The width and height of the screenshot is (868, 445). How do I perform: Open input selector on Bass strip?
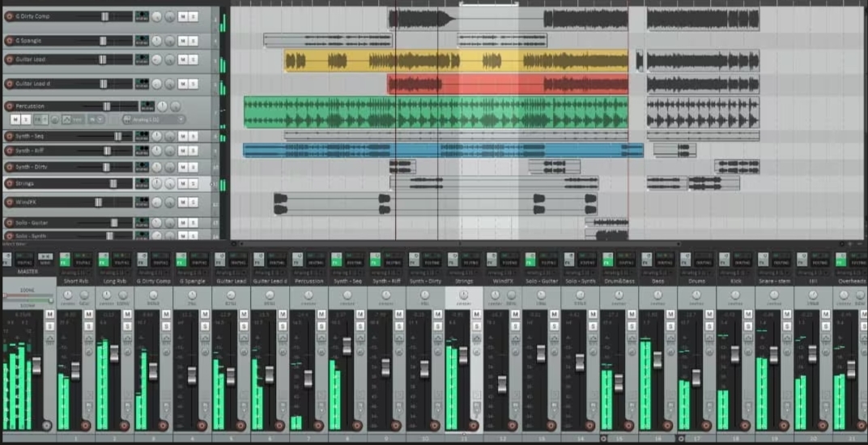[x=657, y=272]
